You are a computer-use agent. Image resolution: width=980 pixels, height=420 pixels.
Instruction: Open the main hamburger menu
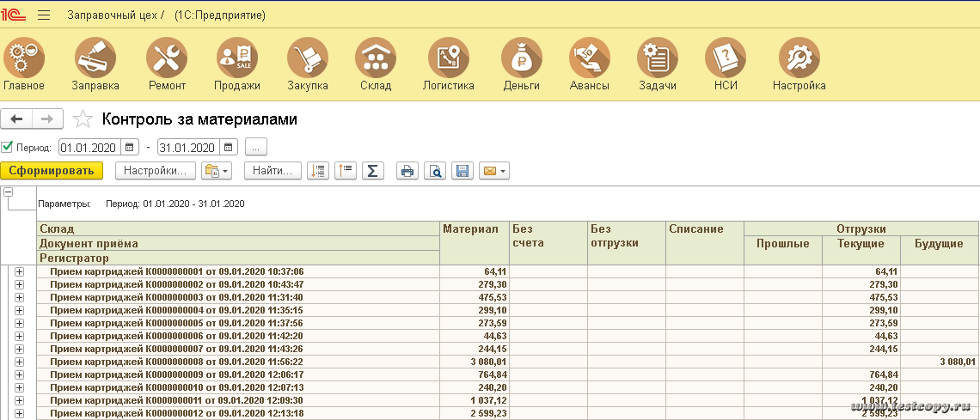(44, 15)
